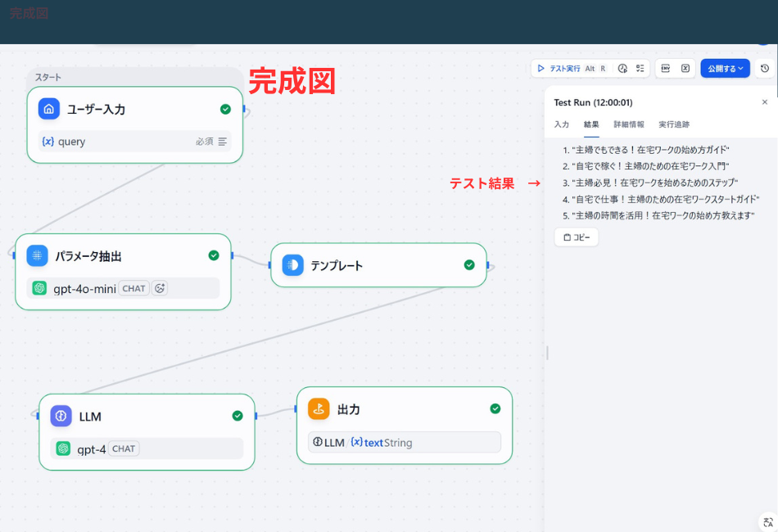Click the green success check on LLM node
The height and width of the screenshot is (532, 778).
coord(237,416)
